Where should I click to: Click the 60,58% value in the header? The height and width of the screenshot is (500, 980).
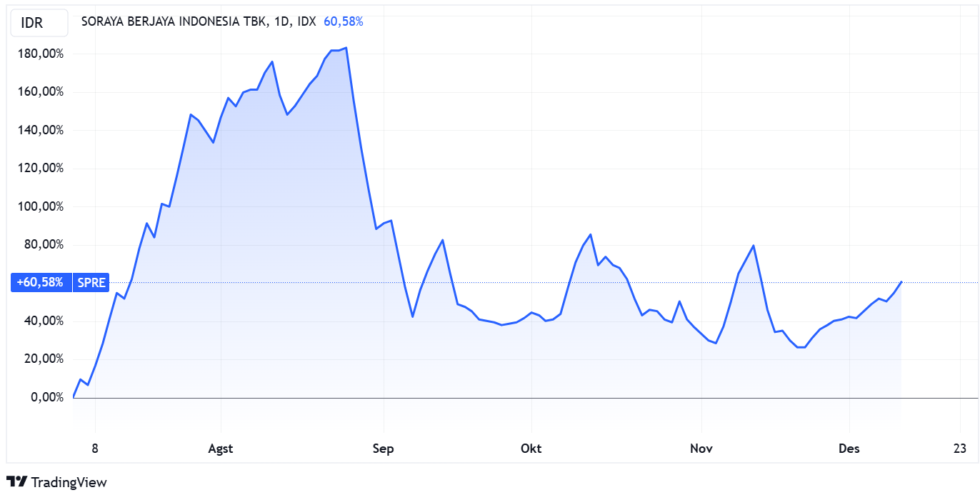click(344, 21)
